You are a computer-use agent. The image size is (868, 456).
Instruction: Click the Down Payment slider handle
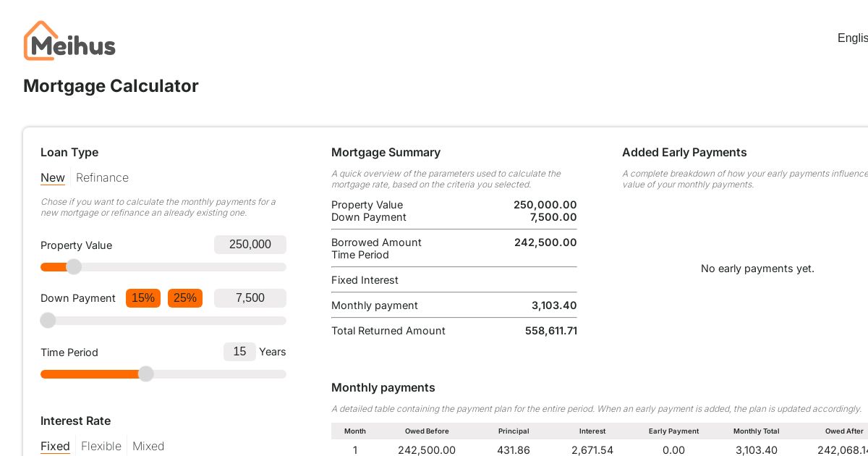(x=48, y=321)
